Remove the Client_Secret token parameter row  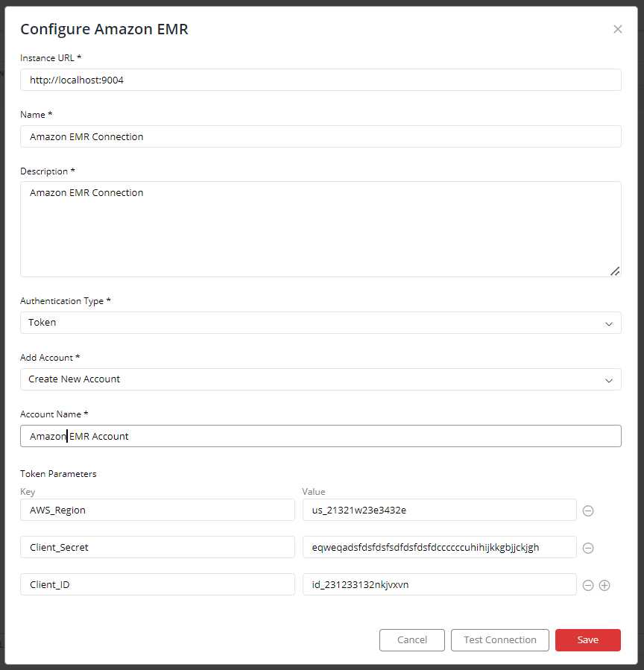(588, 548)
